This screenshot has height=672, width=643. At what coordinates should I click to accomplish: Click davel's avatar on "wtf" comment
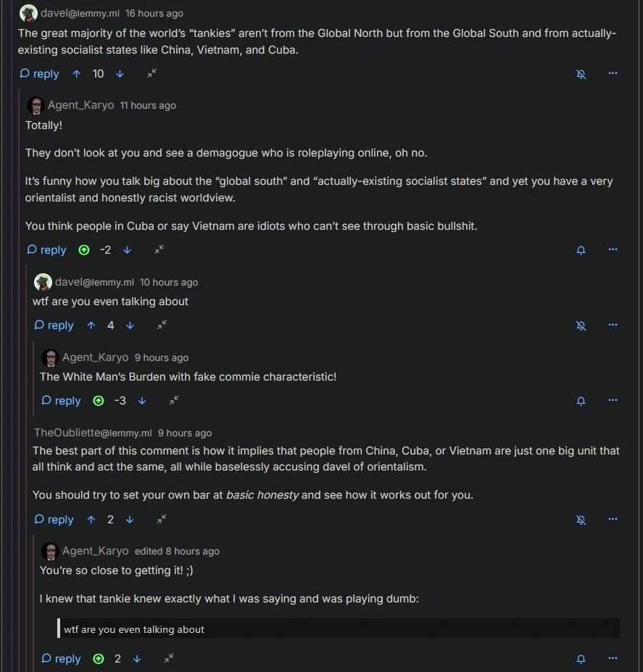[x=43, y=282]
